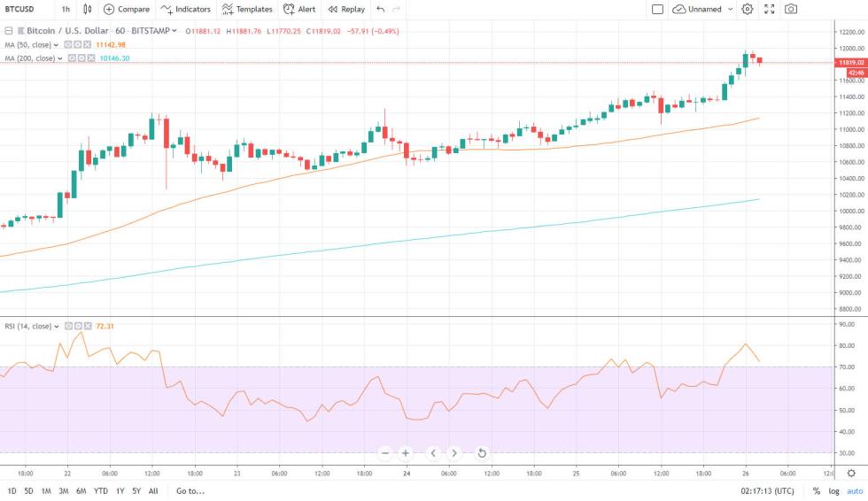Enter fullscreen mode
This screenshot has height=501, width=868.
coord(769,9)
